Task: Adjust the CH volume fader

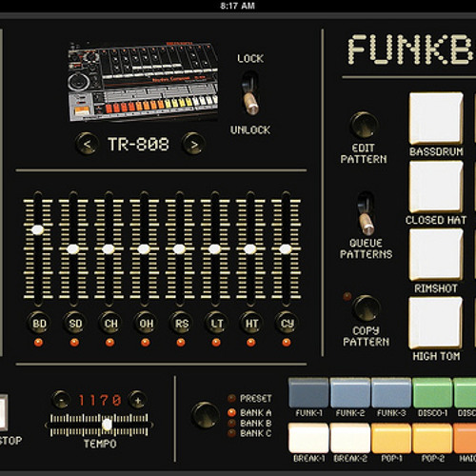Action: click(109, 249)
